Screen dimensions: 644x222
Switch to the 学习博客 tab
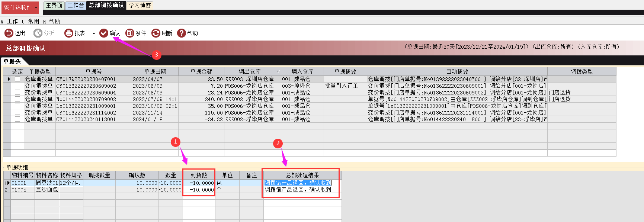pos(140,5)
